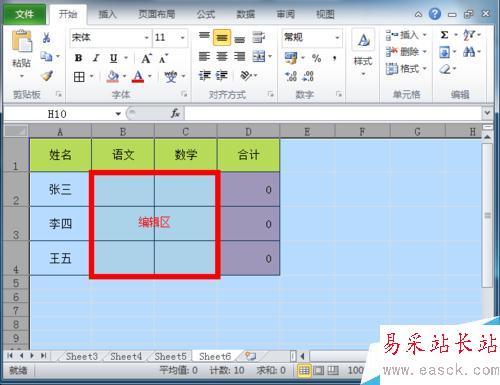The image size is (500, 385).
Task: Switch to the 视图 View tab
Action: pyautogui.click(x=325, y=14)
